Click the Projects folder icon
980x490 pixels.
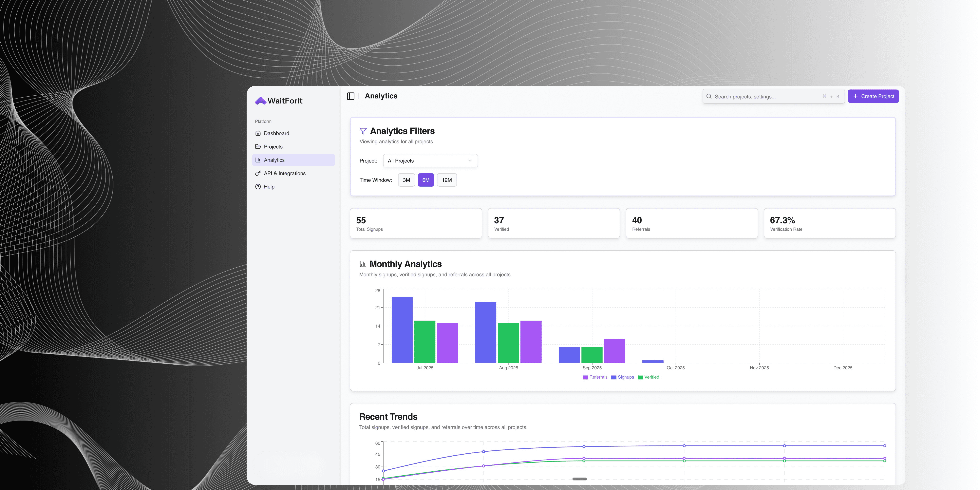click(258, 146)
